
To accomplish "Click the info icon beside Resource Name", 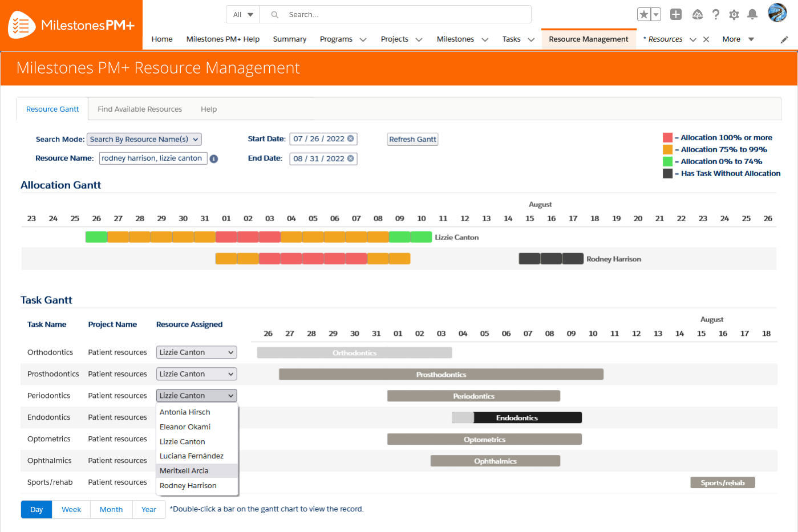I will [x=213, y=159].
